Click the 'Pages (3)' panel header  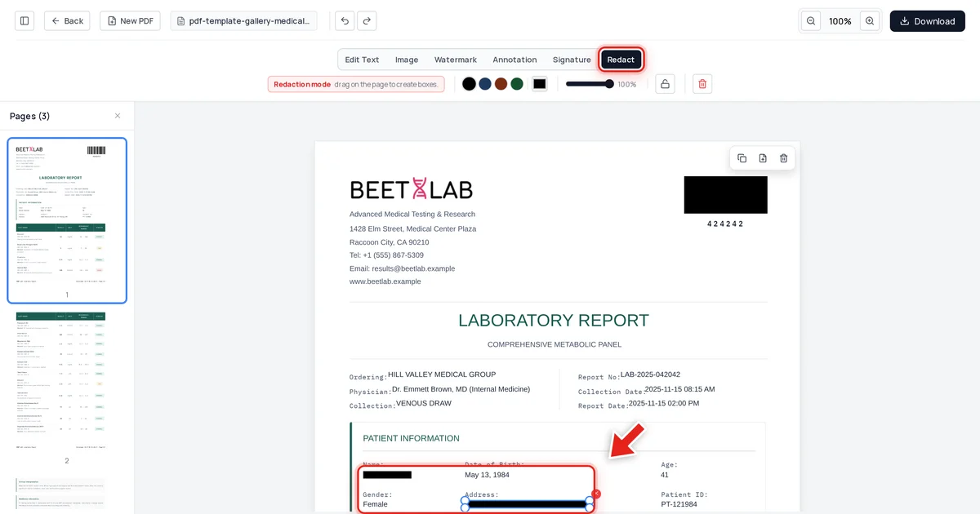tap(30, 116)
